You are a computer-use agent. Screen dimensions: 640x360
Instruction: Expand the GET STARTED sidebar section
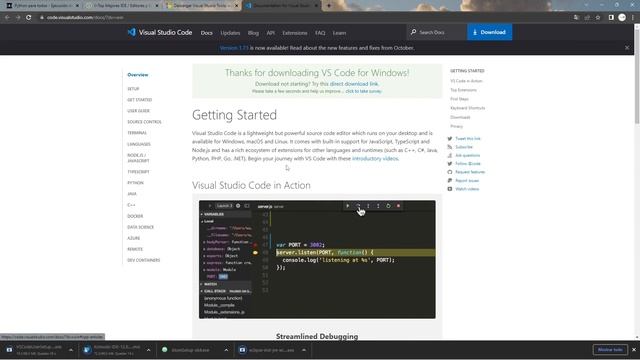(x=140, y=100)
